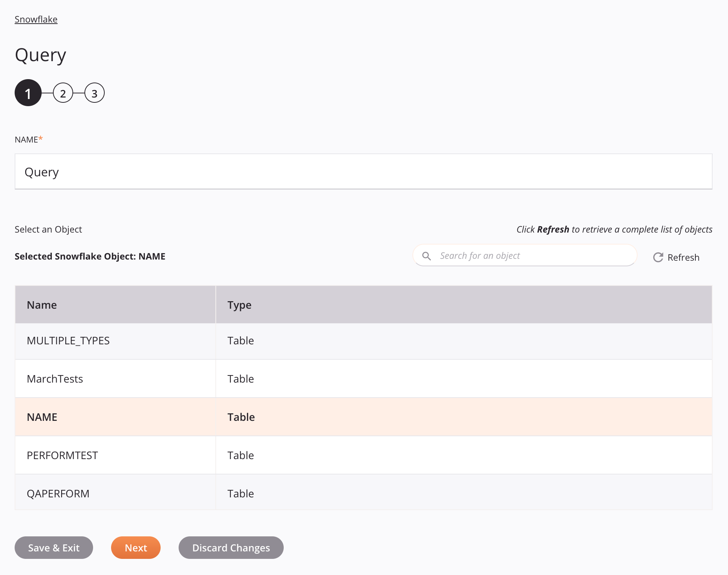Click Discard Changes button

point(231,547)
